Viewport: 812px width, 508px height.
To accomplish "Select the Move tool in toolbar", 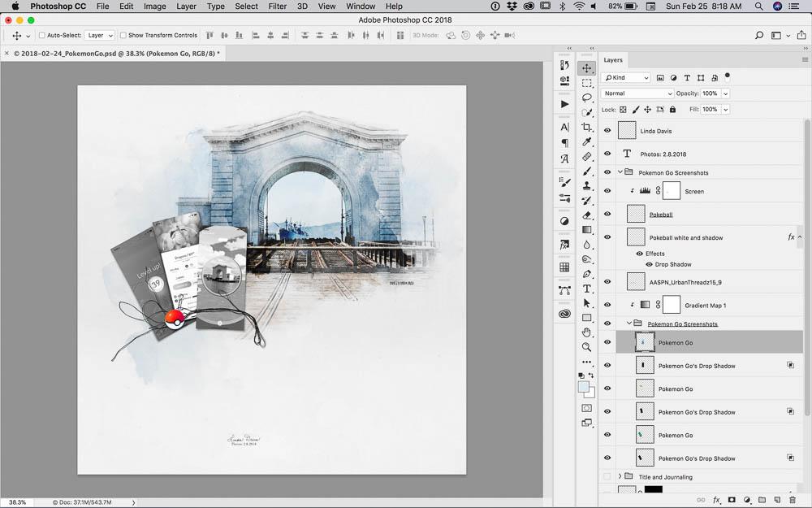I will point(586,68).
